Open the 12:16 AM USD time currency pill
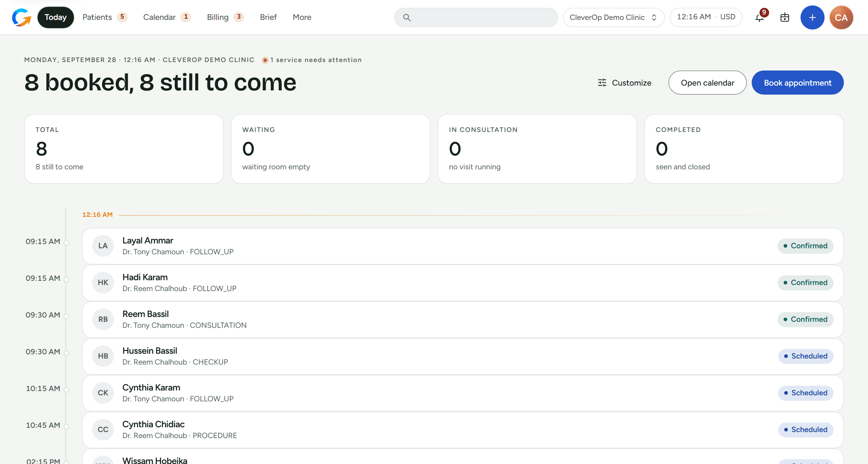Image resolution: width=868 pixels, height=464 pixels. pos(706,17)
